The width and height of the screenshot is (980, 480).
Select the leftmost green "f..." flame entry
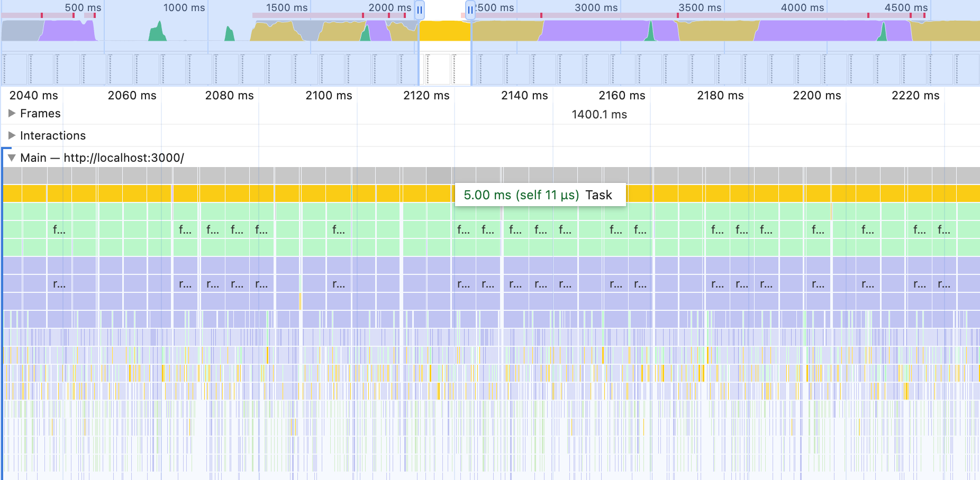pyautogui.click(x=59, y=230)
